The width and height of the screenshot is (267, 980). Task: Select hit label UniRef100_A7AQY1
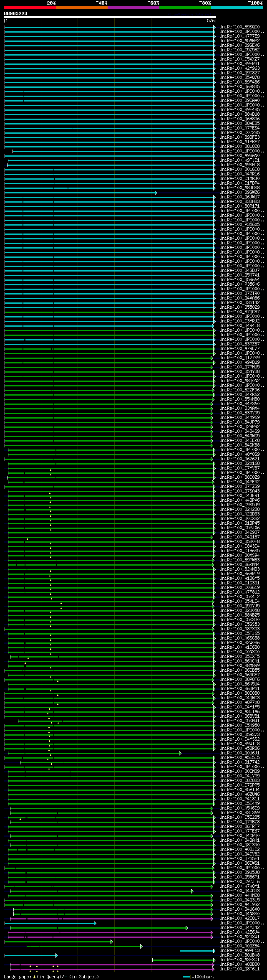[x=239, y=886]
